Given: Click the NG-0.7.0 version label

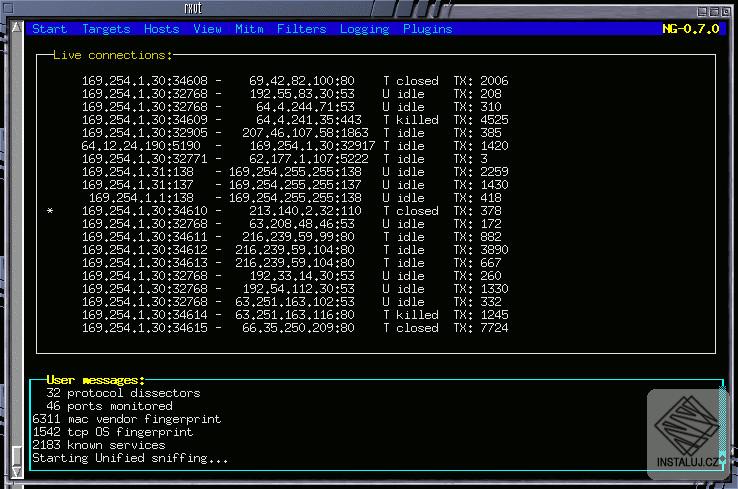Looking at the screenshot, I should (690, 29).
